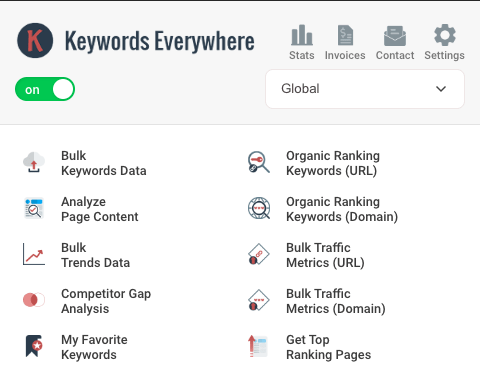Open the Stats label link
Image resolution: width=480 pixels, height=386 pixels.
click(302, 55)
